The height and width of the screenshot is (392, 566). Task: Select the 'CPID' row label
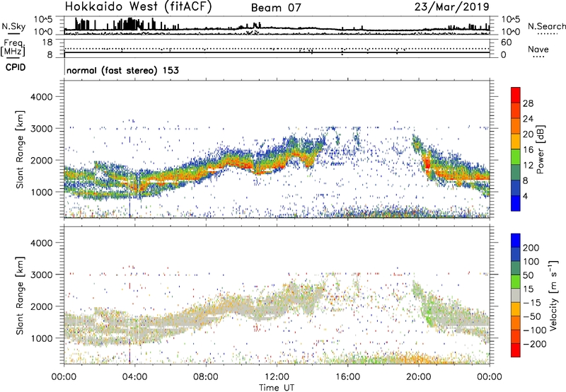pos(16,67)
